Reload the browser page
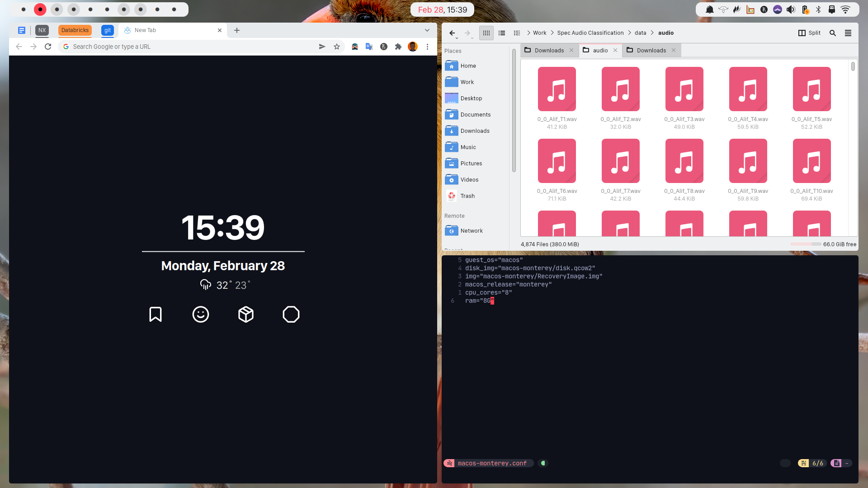 [x=48, y=47]
